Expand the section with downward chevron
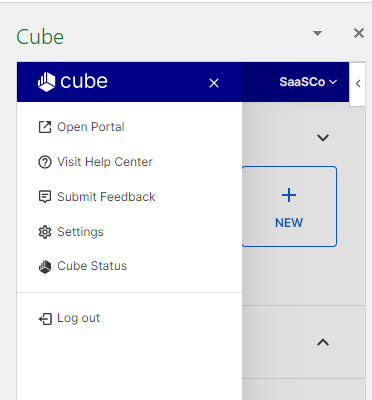This screenshot has height=400, width=372. 323,137
